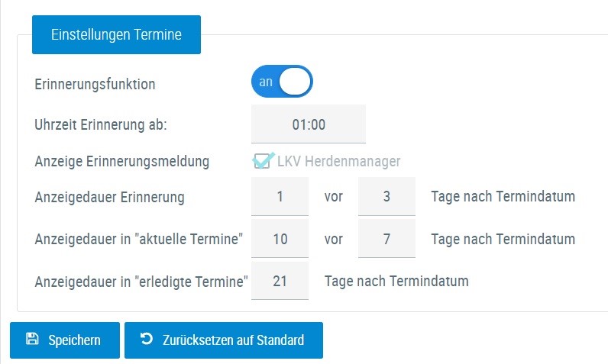This screenshot has width=608, height=364.
Task: Click the white knob of the reminder switch
Action: pos(295,82)
